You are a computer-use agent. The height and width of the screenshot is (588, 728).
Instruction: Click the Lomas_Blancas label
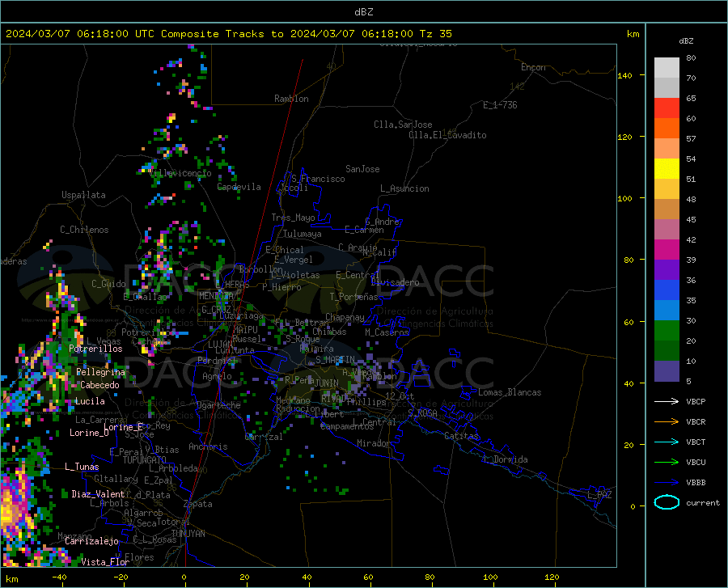(x=510, y=392)
